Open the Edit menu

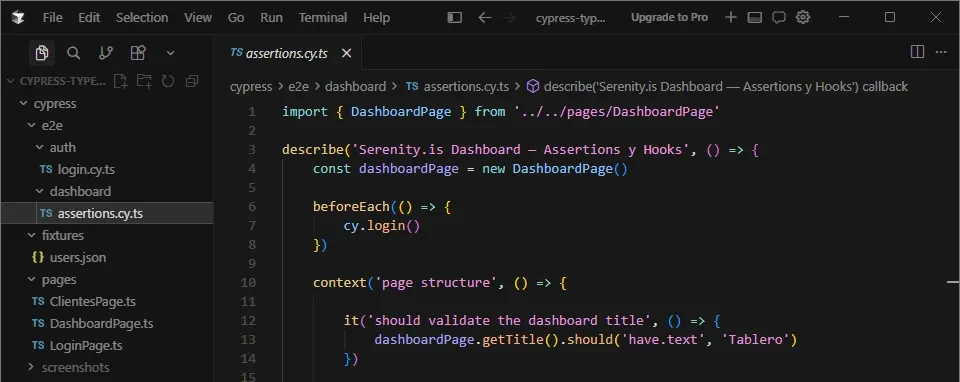[x=89, y=18]
